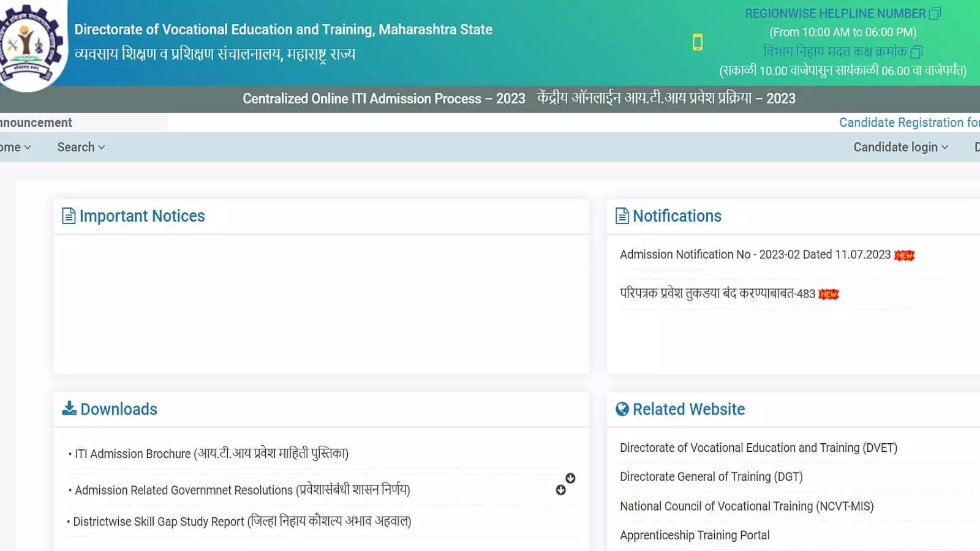Open Districtwise Skill Gap Study Report
980x551 pixels.
(x=242, y=522)
